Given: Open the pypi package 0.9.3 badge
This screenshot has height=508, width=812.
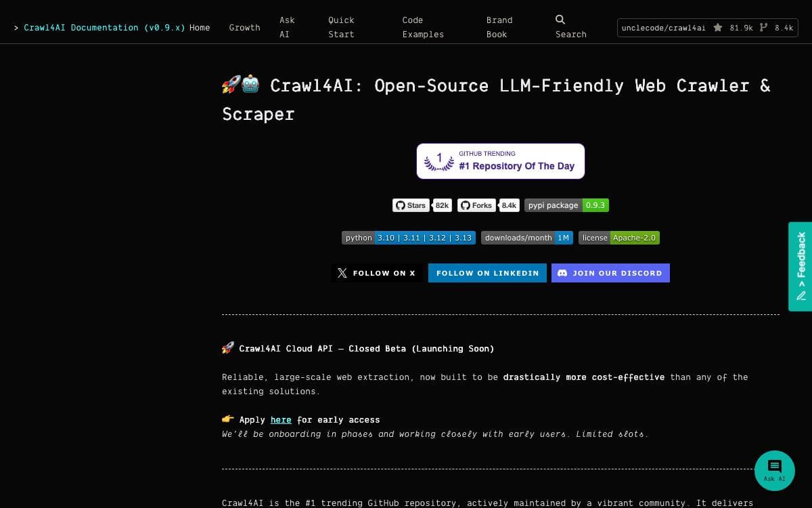Looking at the screenshot, I should coord(566,205).
